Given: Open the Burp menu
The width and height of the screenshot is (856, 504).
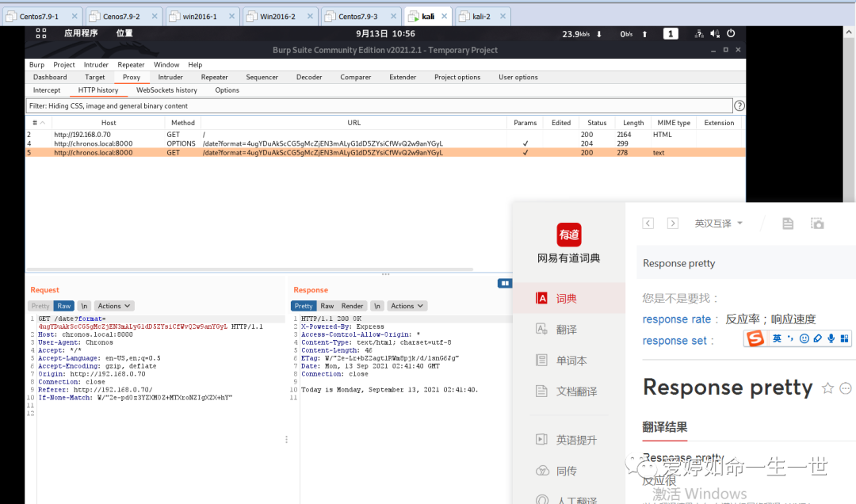Looking at the screenshot, I should click(36, 64).
